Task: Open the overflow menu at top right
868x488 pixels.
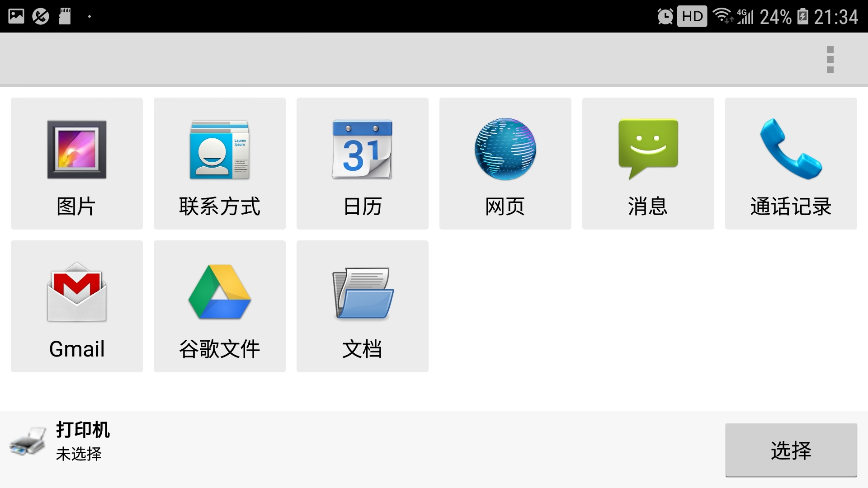Action: [830, 59]
